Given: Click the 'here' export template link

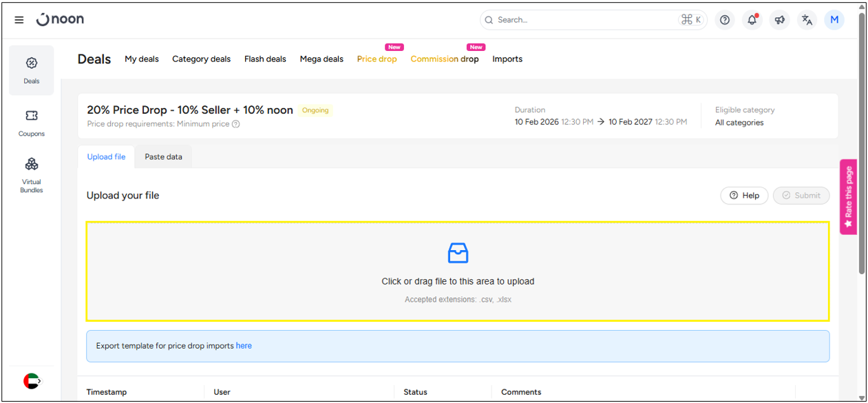Looking at the screenshot, I should pyautogui.click(x=244, y=346).
